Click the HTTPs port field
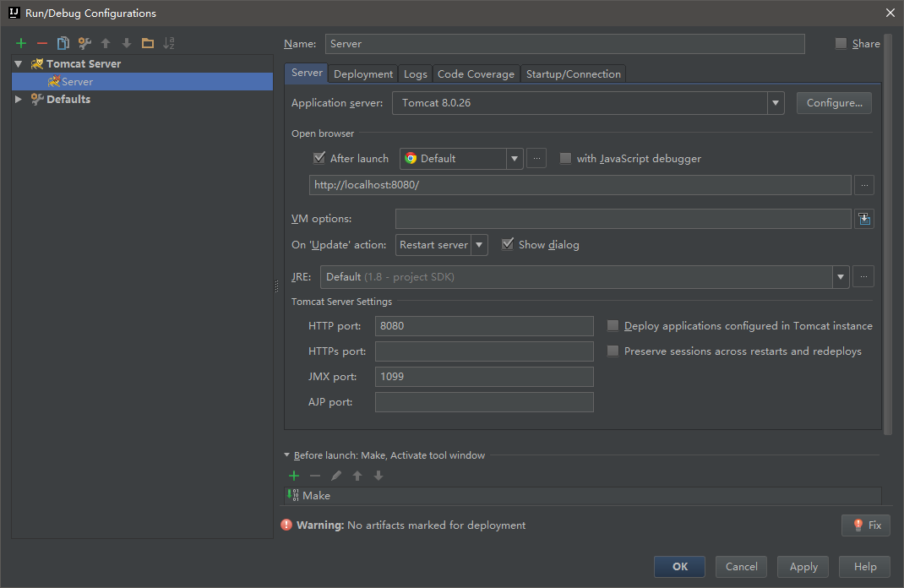 click(x=484, y=351)
